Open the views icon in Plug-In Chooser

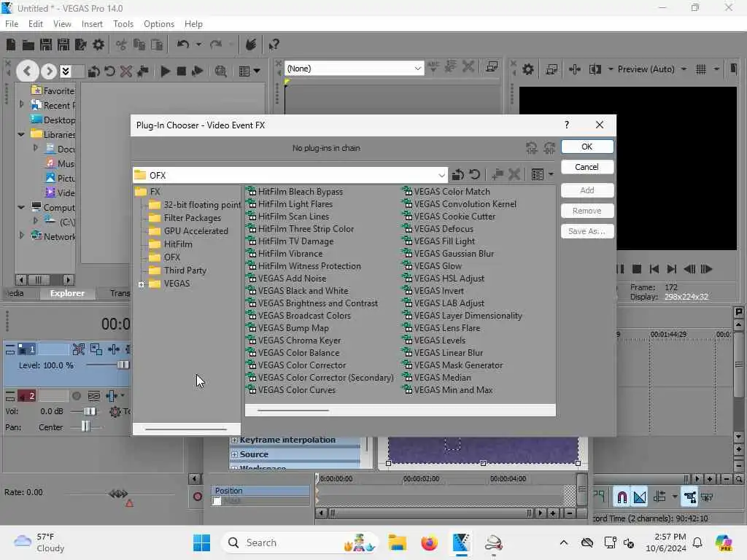point(538,175)
